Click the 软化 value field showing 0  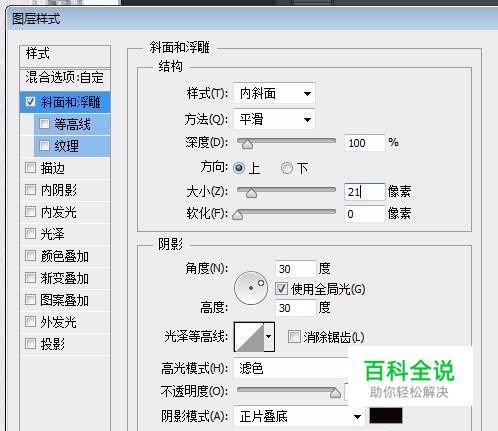pos(365,214)
